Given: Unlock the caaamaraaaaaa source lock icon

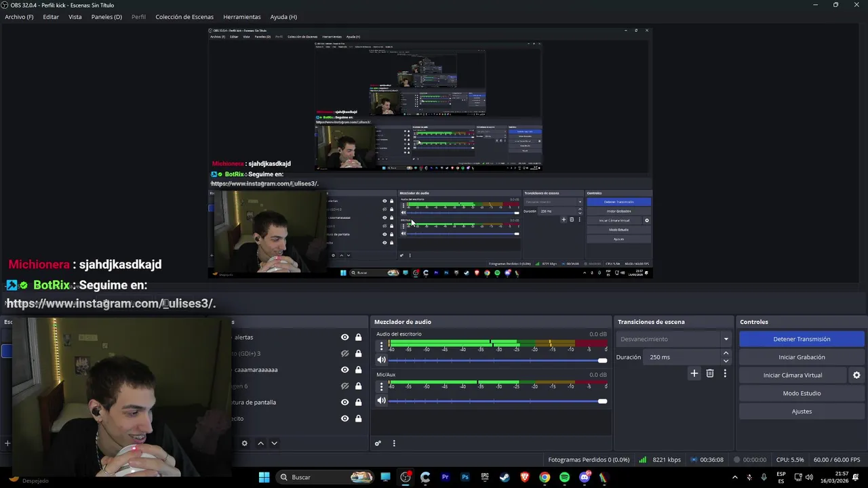Looking at the screenshot, I should pos(358,369).
